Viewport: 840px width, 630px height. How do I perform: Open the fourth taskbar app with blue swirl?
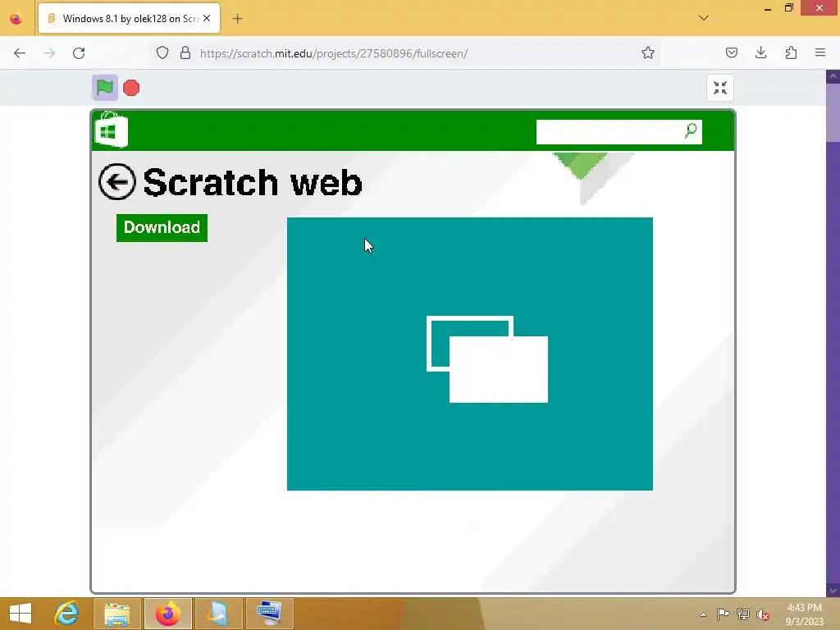click(x=218, y=614)
